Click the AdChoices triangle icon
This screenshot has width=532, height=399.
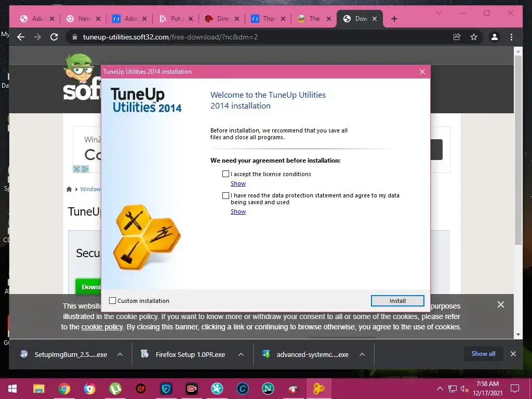click(x=85, y=169)
